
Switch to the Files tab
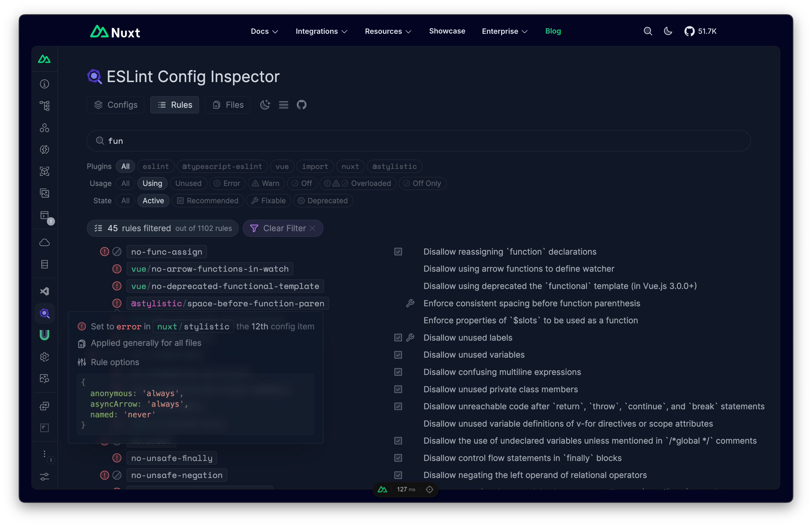click(228, 105)
